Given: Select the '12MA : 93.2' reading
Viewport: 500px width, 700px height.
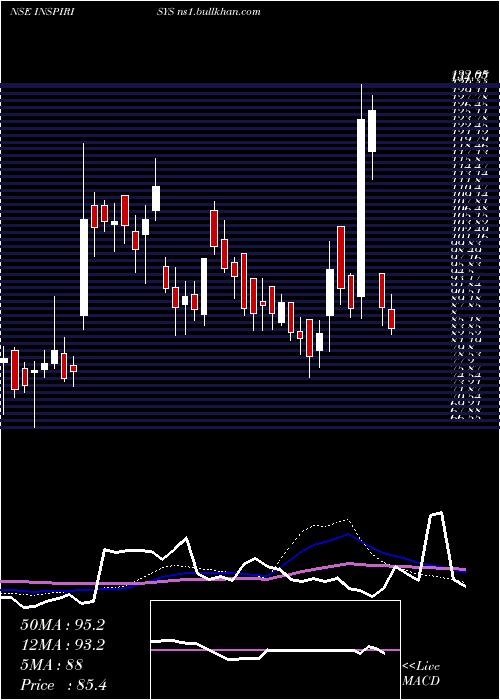Looking at the screenshot, I should pos(63,645).
